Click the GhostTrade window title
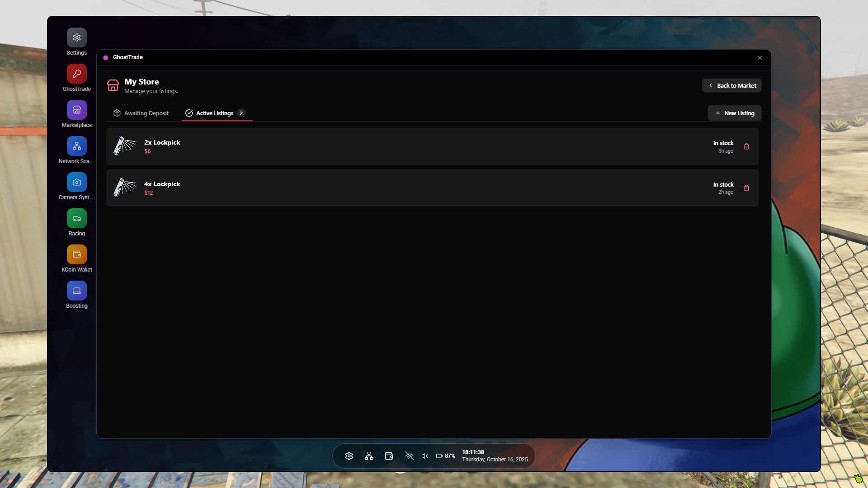 point(128,57)
